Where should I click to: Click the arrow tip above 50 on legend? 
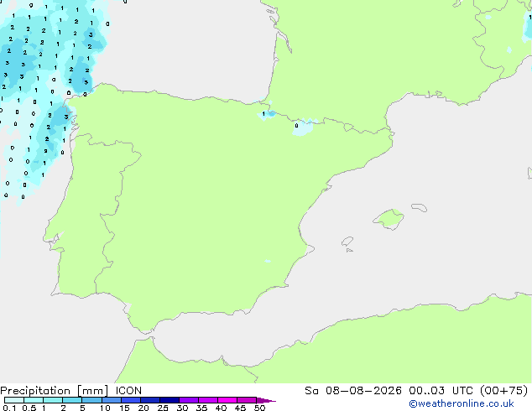266,401
